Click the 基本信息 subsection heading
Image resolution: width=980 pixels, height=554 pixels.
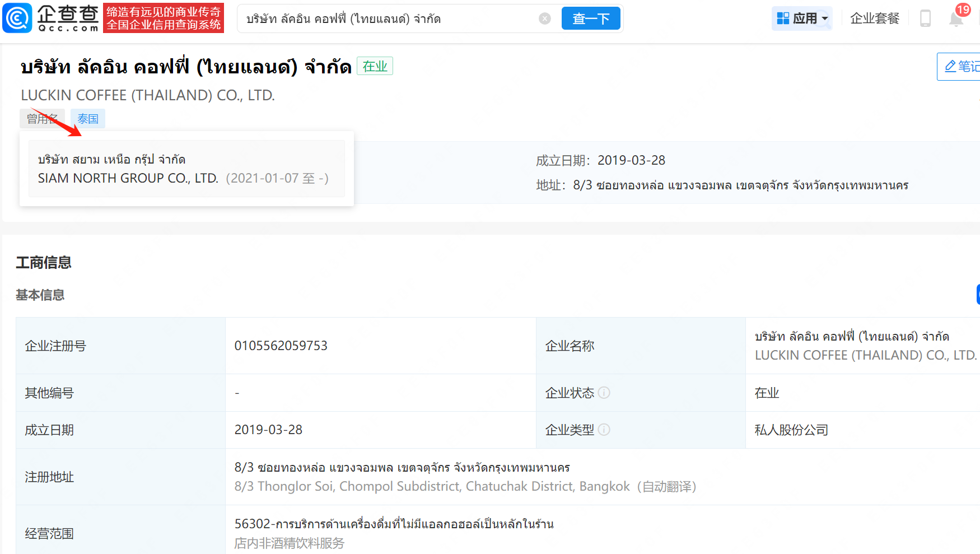coord(40,295)
